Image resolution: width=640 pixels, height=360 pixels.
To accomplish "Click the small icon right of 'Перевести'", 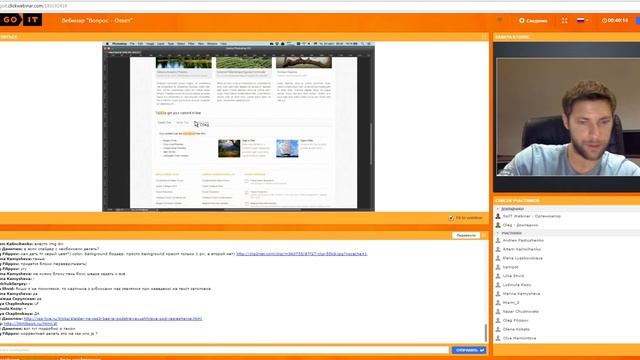I will coord(484,236).
